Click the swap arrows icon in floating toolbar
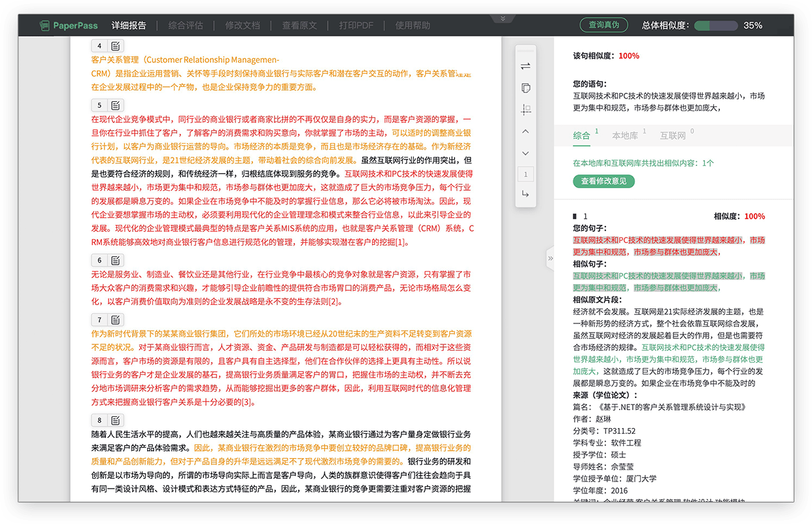This screenshot has height=524, width=812. (526, 66)
